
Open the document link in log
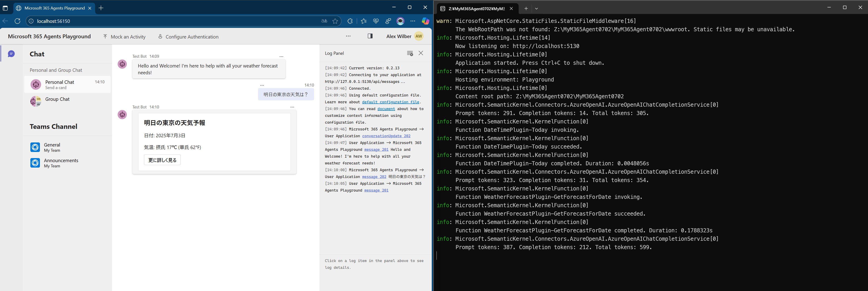(x=386, y=109)
